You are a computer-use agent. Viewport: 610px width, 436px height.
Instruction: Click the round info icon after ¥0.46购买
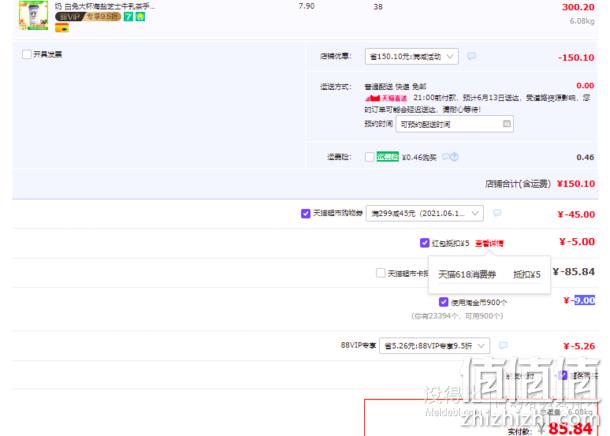pyautogui.click(x=454, y=157)
